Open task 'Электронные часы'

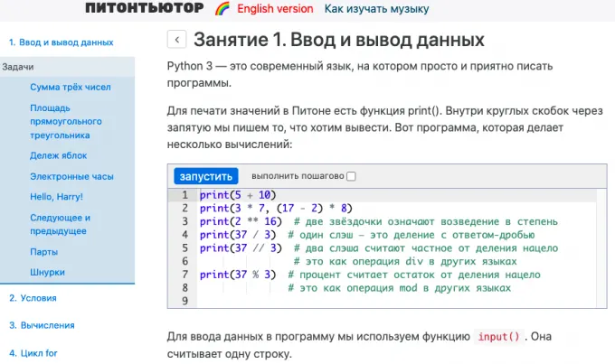coord(71,176)
